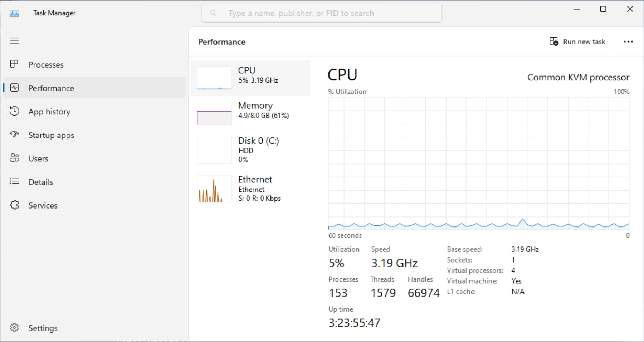
Task: Open the Processes view icon
Action: (x=14, y=64)
